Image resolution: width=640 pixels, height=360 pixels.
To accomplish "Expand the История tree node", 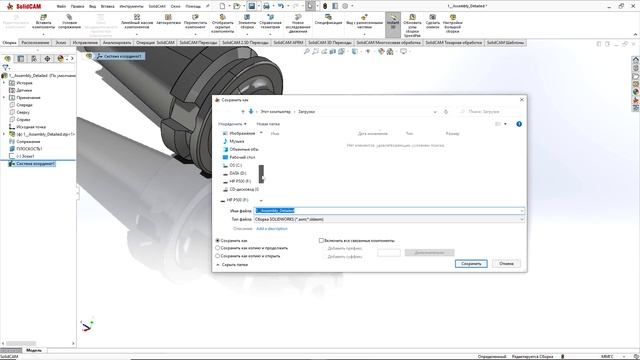I will point(4,83).
